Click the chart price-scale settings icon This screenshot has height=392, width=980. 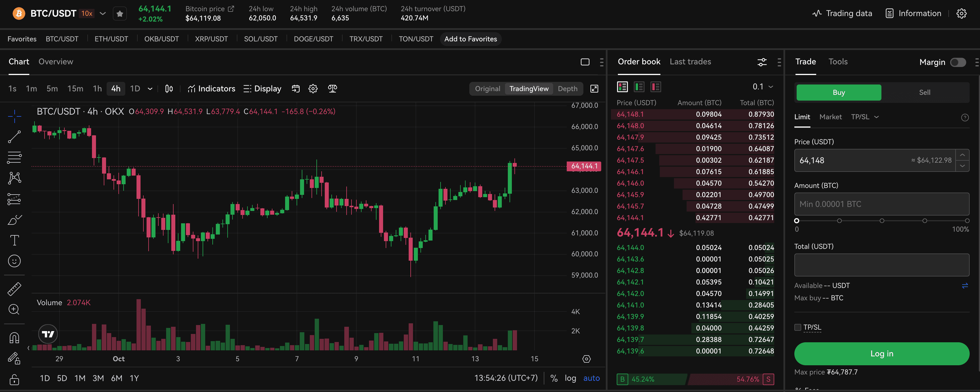pyautogui.click(x=587, y=359)
